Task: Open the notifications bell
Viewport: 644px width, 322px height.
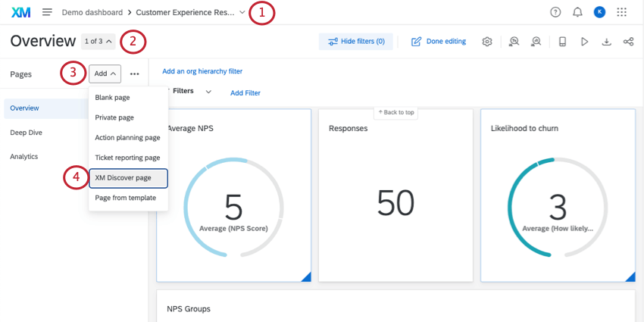Action: [577, 12]
